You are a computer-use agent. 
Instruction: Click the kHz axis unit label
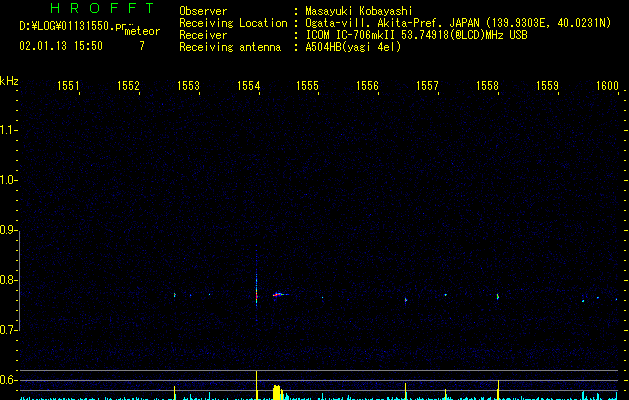[9, 81]
